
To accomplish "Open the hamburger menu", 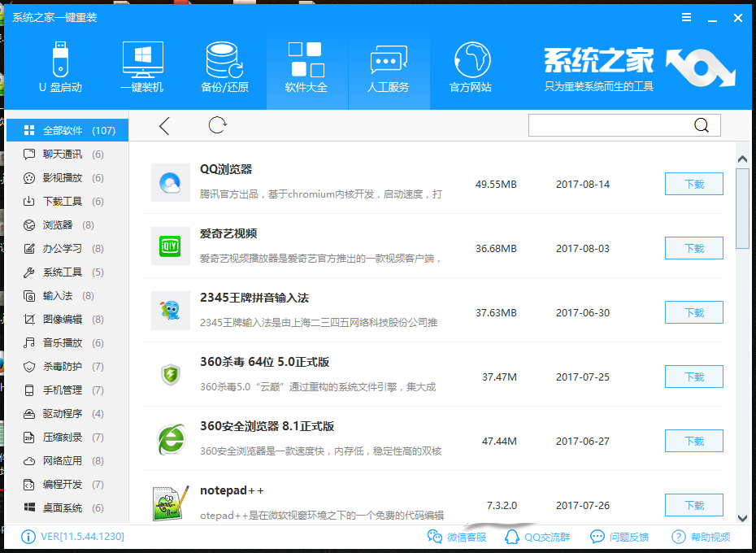I will 686,16.
